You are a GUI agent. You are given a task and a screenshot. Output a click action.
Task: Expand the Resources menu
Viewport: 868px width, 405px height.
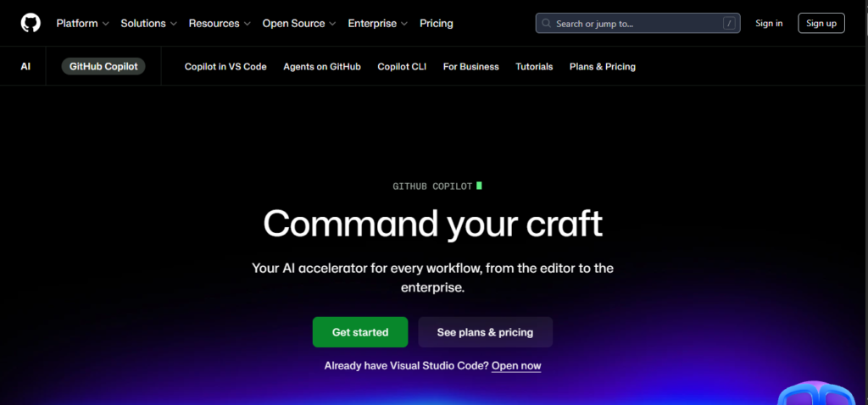(220, 24)
